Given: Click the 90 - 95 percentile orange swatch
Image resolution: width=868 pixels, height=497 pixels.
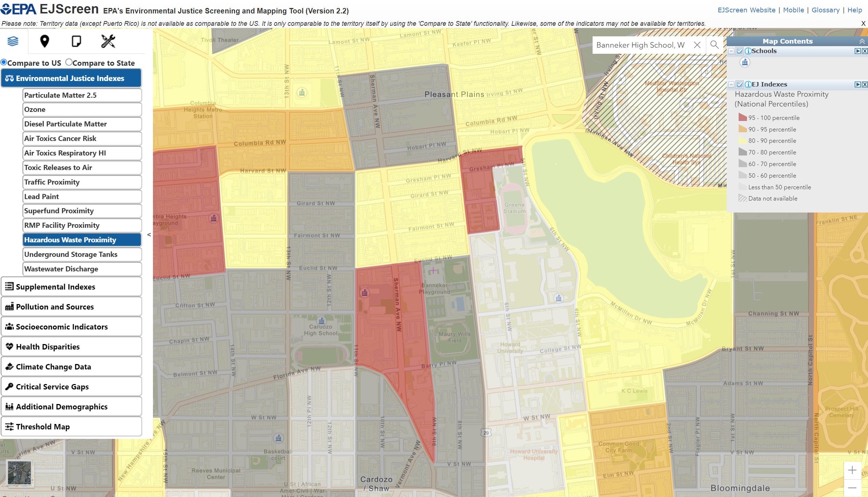Looking at the screenshot, I should pos(742,129).
